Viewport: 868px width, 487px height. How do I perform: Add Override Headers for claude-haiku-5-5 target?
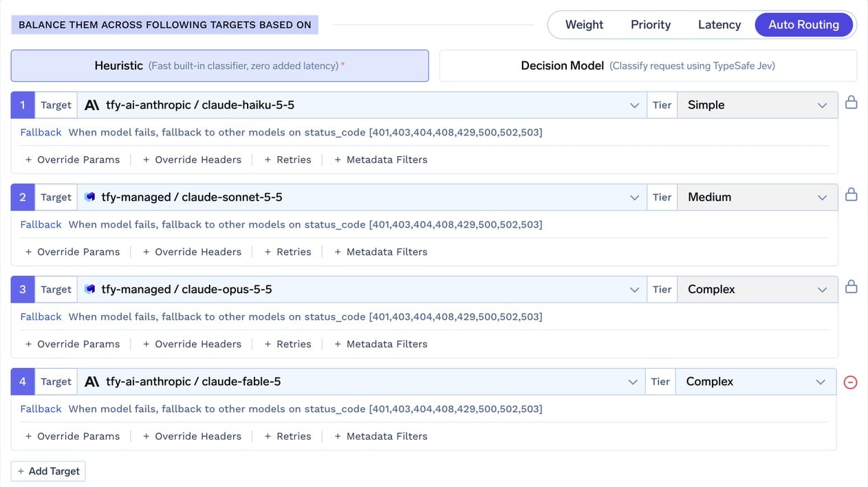click(192, 160)
